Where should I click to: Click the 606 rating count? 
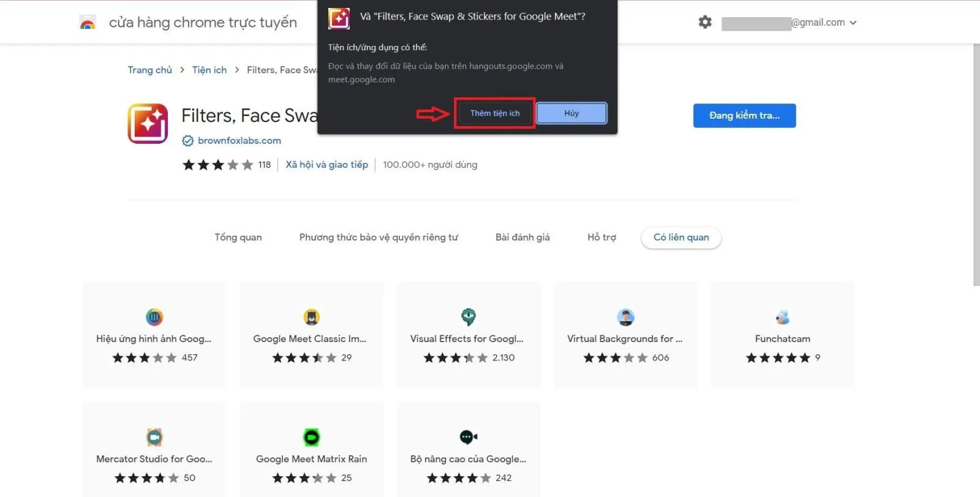[x=661, y=358]
